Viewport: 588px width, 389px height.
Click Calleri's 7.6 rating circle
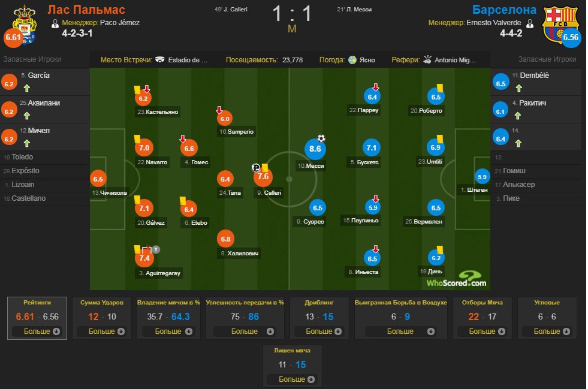263,177
